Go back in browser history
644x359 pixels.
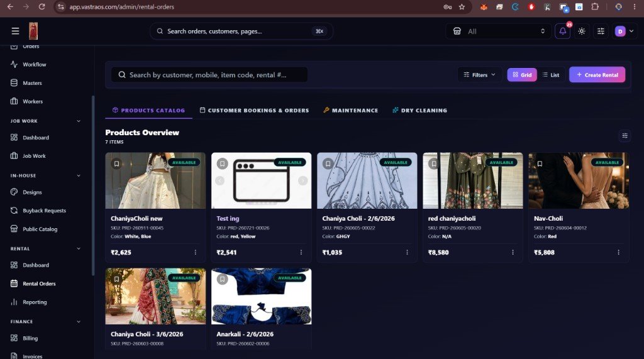[10, 6]
